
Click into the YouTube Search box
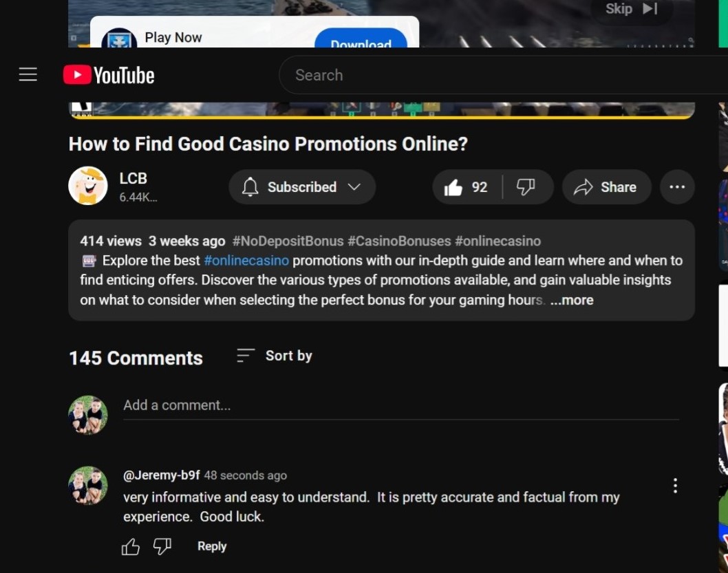(503, 75)
